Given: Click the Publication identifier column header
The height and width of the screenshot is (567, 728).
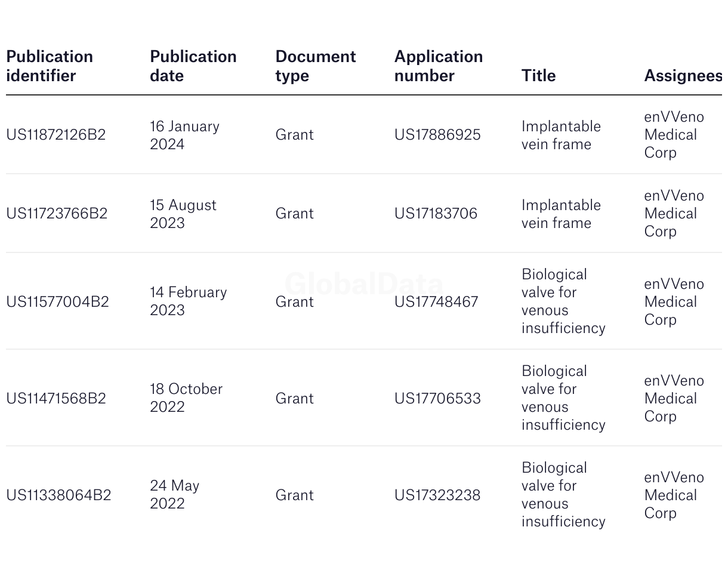Looking at the screenshot, I should (x=50, y=66).
